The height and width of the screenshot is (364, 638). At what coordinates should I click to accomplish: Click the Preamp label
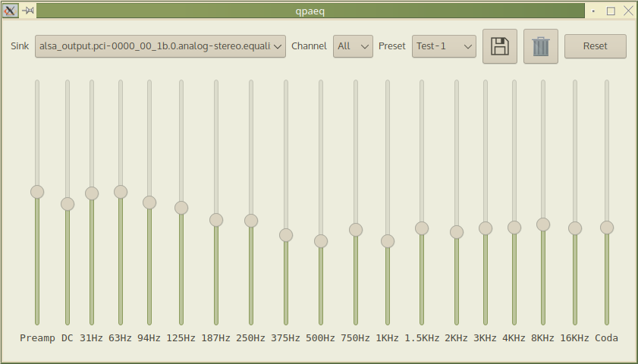pyautogui.click(x=37, y=338)
